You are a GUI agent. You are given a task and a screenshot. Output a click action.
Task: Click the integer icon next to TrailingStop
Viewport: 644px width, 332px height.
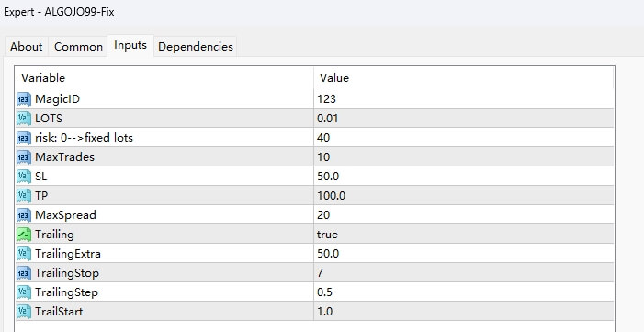(x=24, y=273)
